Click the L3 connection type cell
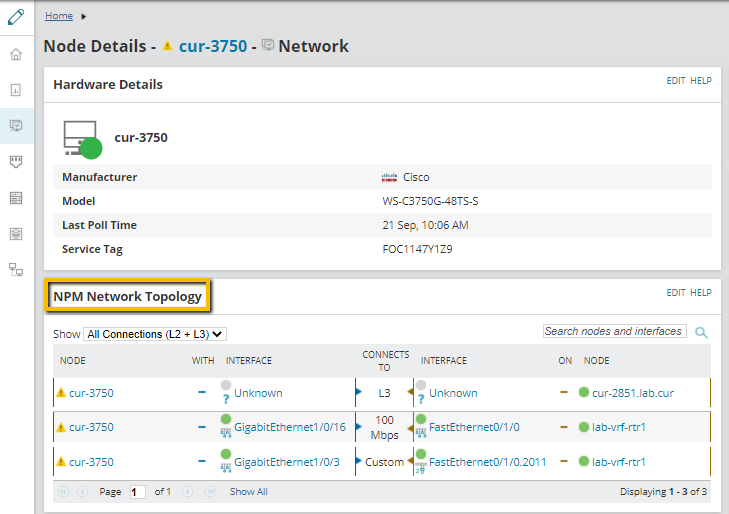The height and width of the screenshot is (514, 729). coord(384,393)
